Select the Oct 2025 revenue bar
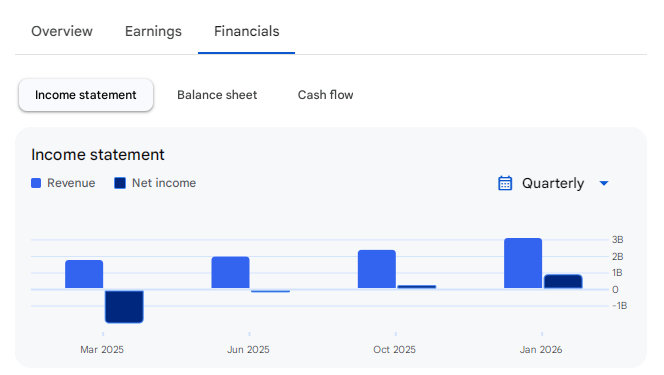Viewport: 664px width, 375px height. (377, 269)
